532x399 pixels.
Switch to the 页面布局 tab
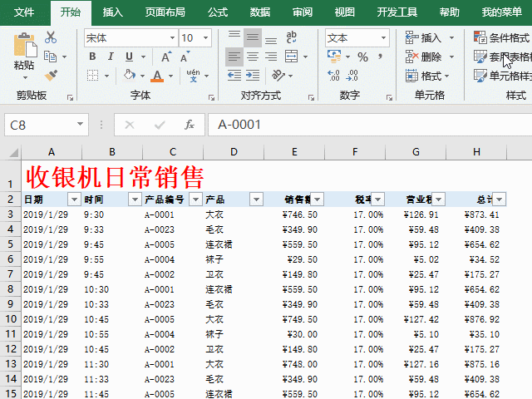(165, 12)
